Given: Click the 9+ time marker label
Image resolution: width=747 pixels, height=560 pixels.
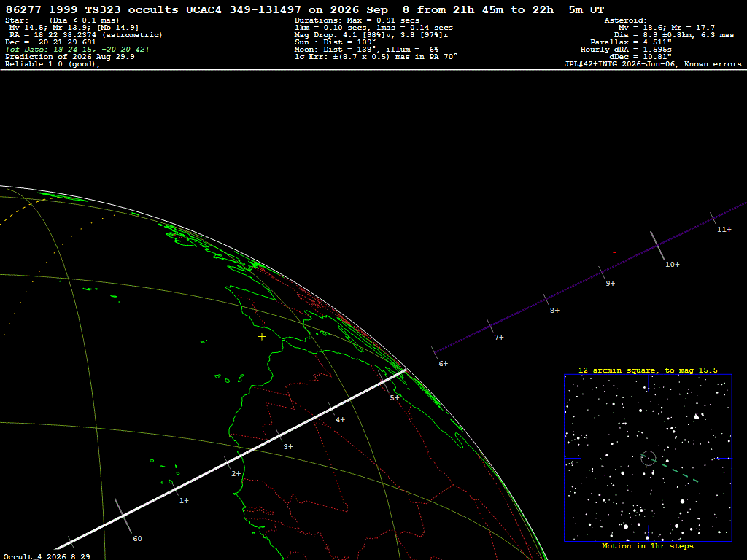Looking at the screenshot, I should [x=611, y=284].
